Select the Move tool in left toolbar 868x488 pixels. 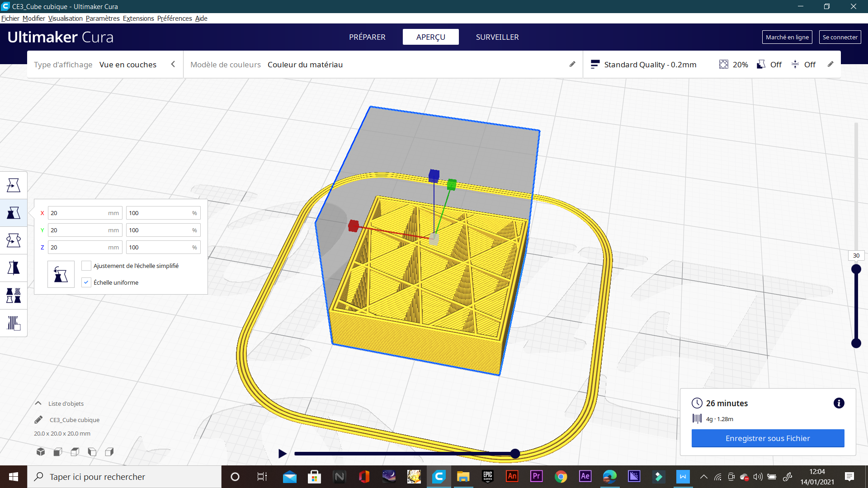pyautogui.click(x=14, y=185)
